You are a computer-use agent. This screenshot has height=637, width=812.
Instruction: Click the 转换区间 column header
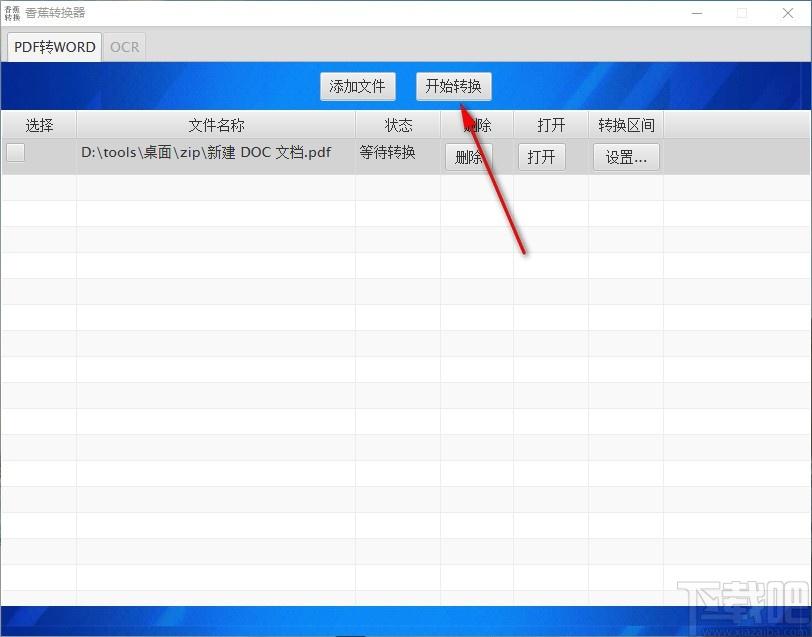pos(626,125)
